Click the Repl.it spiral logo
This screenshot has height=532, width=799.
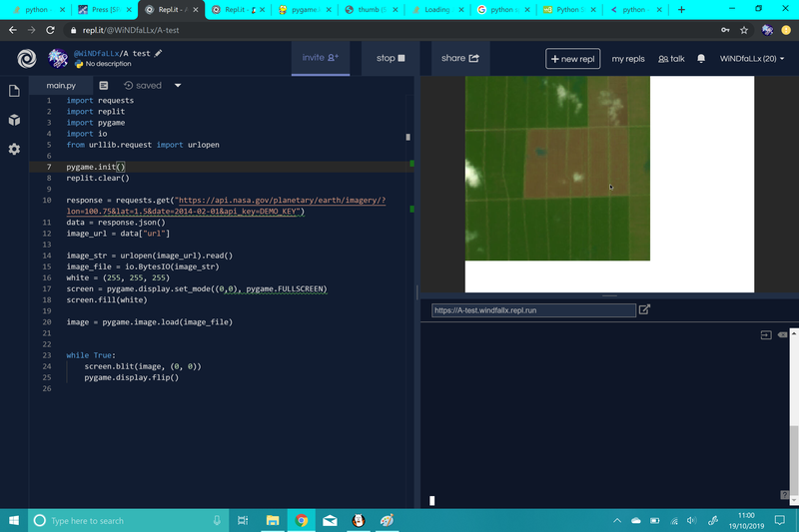click(27, 59)
